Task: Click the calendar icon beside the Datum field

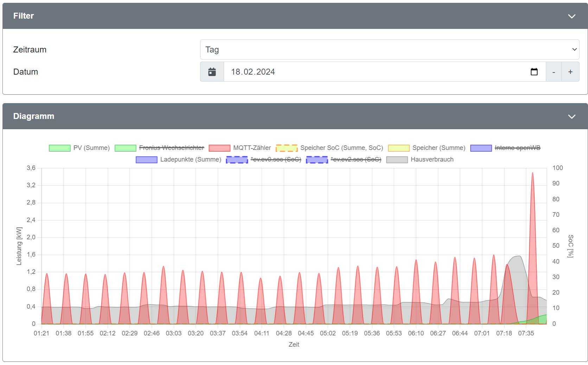Action: click(212, 72)
